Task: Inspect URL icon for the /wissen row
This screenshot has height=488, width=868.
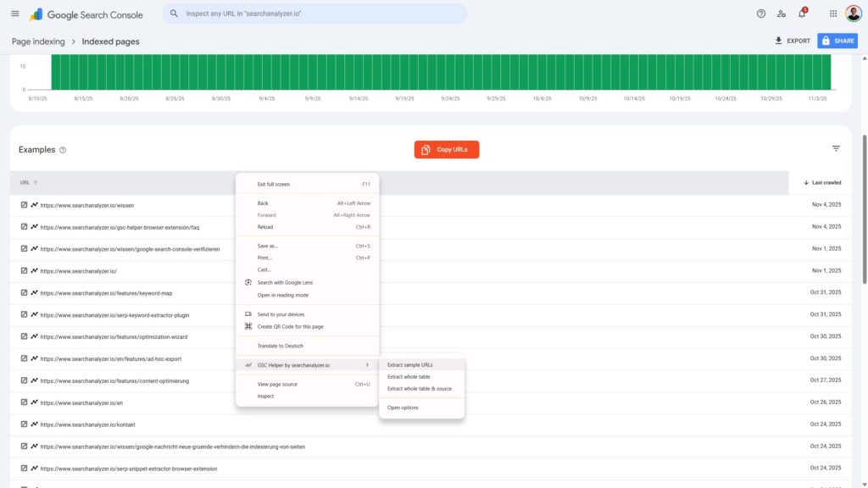Action: pos(25,205)
